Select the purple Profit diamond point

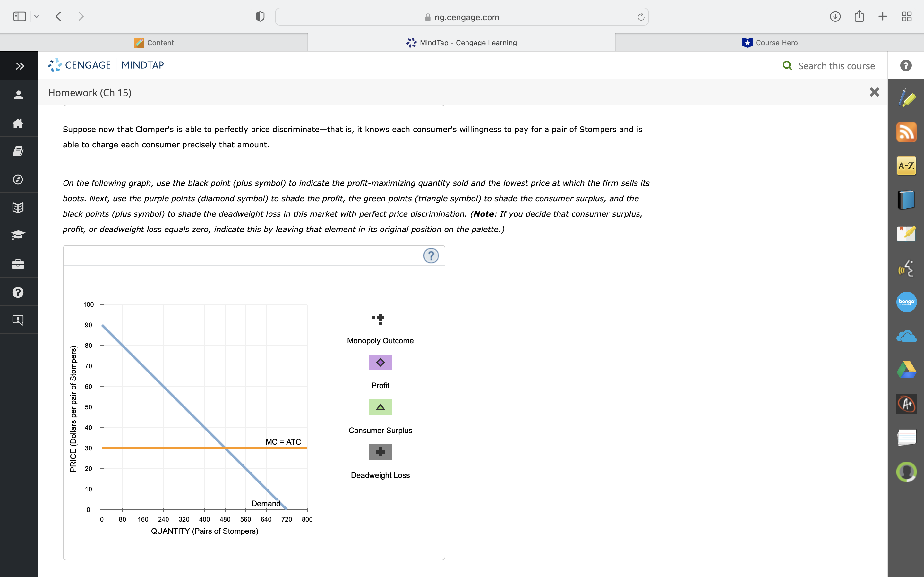pos(380,362)
